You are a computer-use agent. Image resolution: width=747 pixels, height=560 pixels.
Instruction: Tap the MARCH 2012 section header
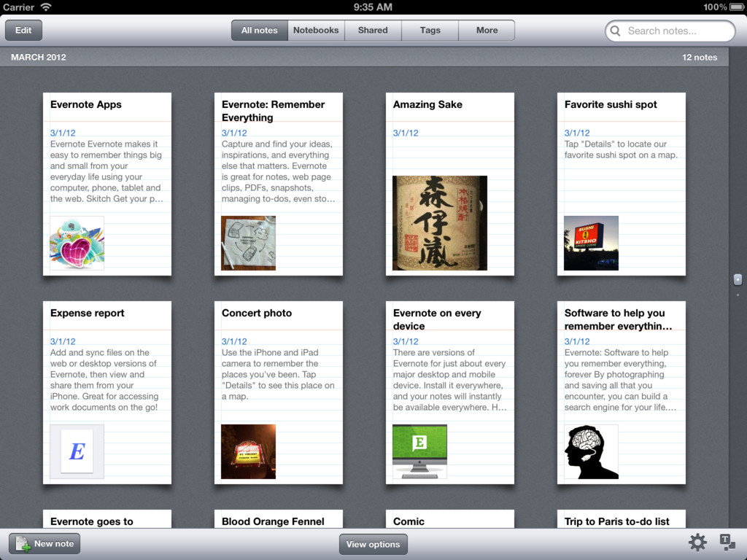(x=39, y=57)
